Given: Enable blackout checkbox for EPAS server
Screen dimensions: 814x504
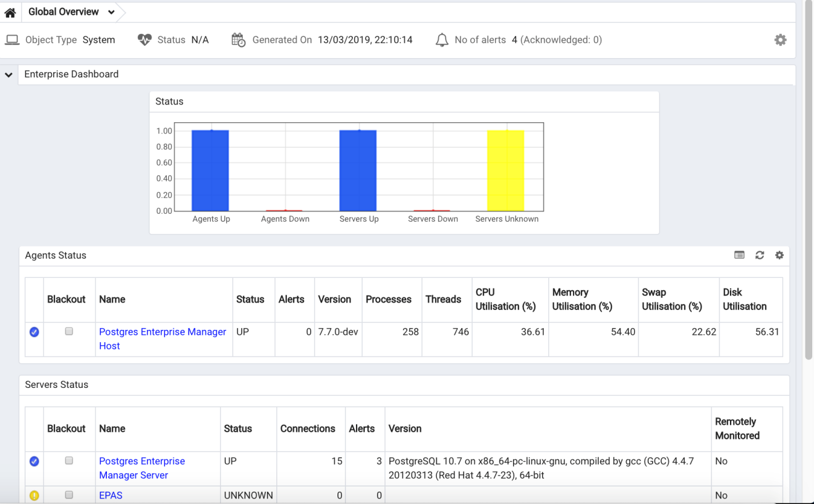Looking at the screenshot, I should click(69, 495).
